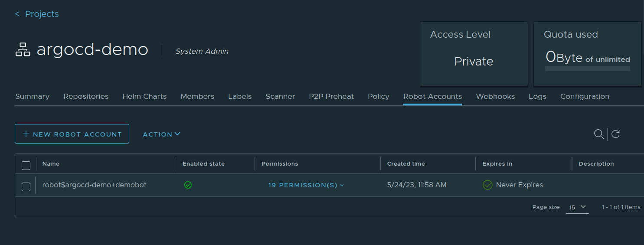The image size is (644, 245).
Task: Click the 1 - 1 of 1 items text
Action: click(621, 207)
